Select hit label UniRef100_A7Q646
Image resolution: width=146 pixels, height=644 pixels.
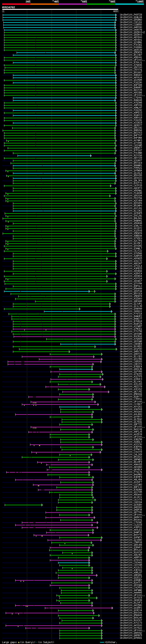[131, 65]
